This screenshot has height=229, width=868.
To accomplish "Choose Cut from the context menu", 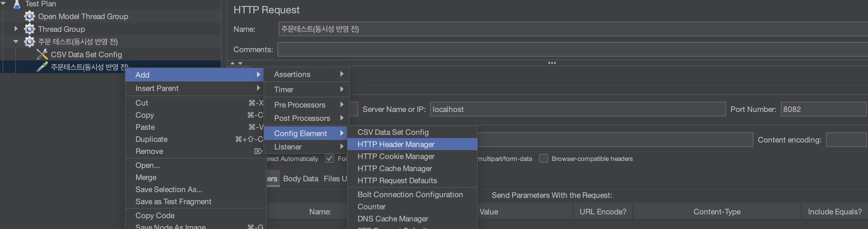I will tap(195, 103).
